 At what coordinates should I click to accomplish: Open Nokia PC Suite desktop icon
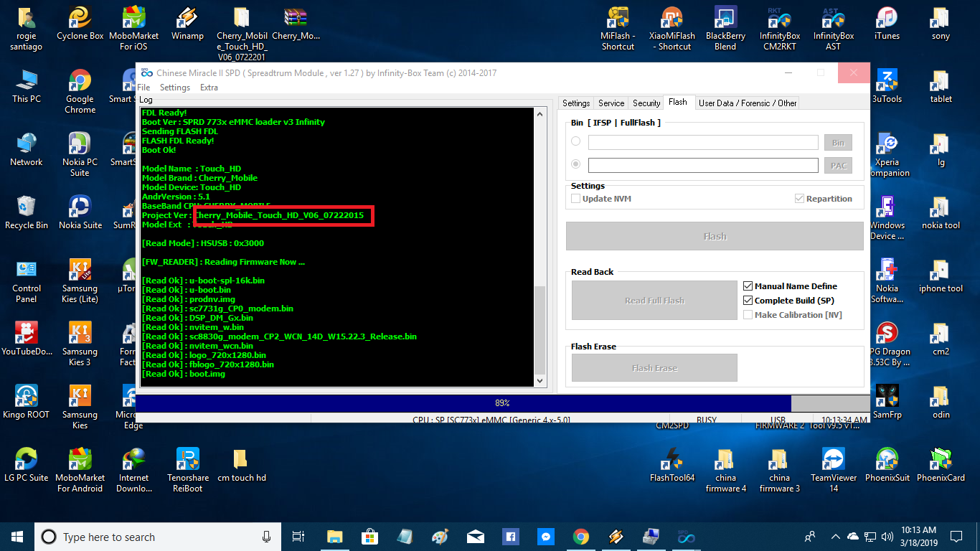pyautogui.click(x=80, y=155)
